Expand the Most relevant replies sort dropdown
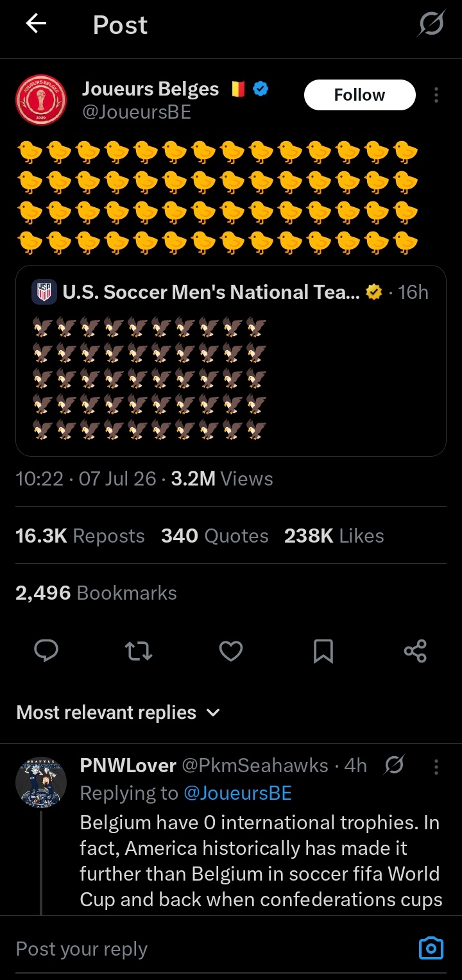Image resolution: width=462 pixels, height=980 pixels. [x=118, y=713]
